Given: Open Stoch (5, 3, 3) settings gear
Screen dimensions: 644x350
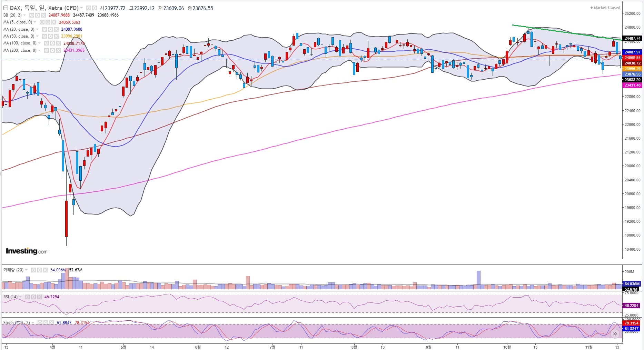Looking at the screenshot, I should click(46, 323).
